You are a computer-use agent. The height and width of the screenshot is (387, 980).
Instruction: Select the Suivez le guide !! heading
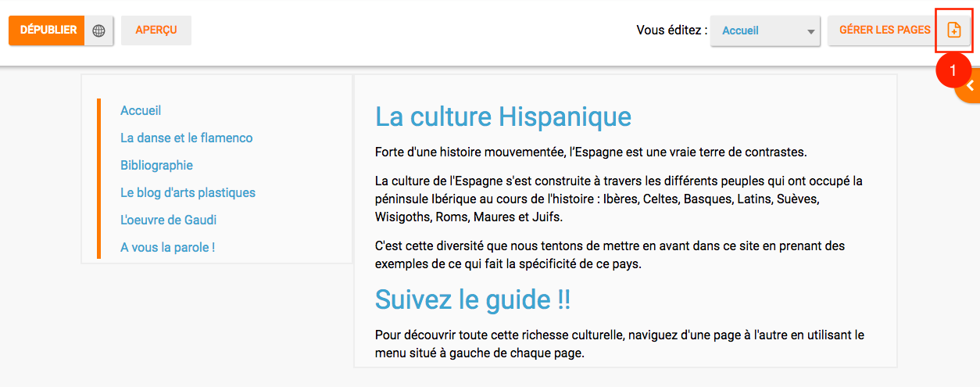472,300
